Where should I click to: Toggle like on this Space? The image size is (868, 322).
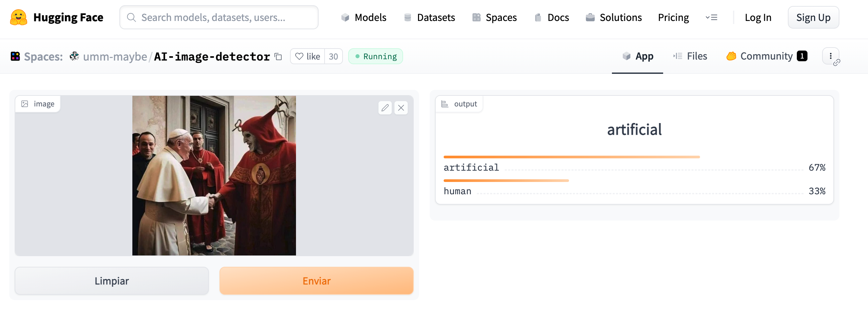point(307,56)
